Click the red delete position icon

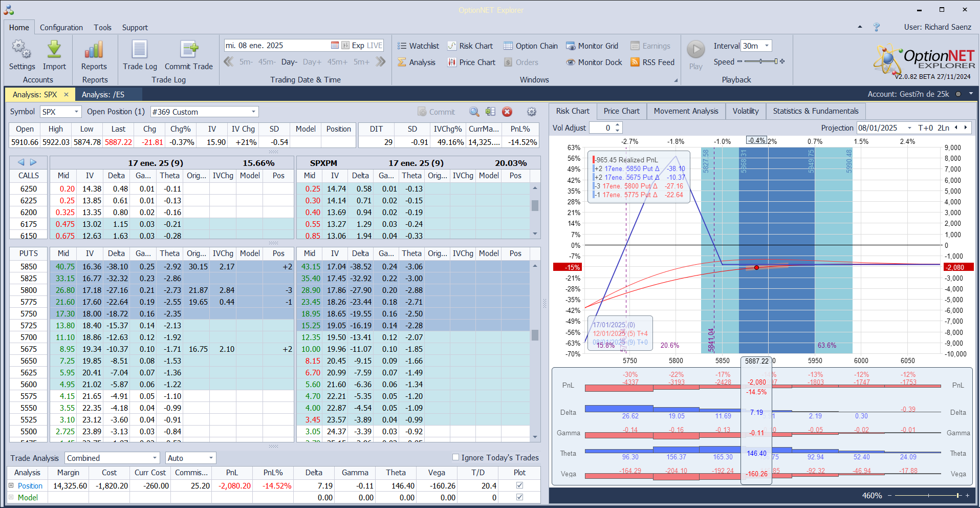point(507,112)
